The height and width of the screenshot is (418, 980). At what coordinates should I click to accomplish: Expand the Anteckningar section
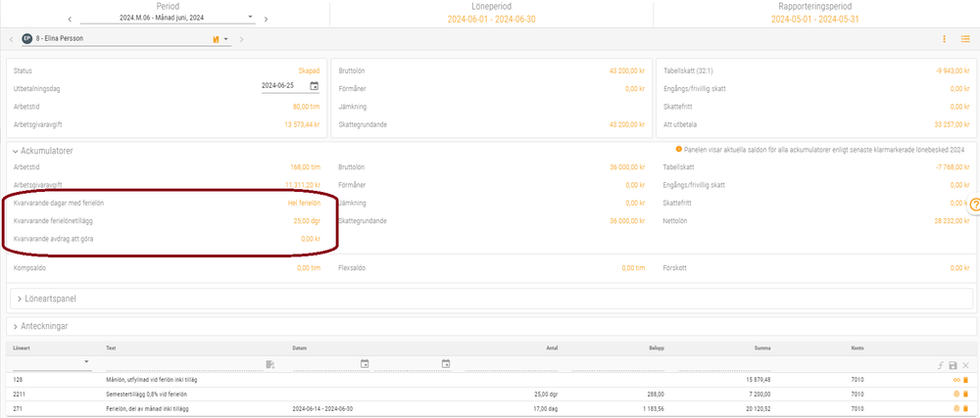click(19, 325)
